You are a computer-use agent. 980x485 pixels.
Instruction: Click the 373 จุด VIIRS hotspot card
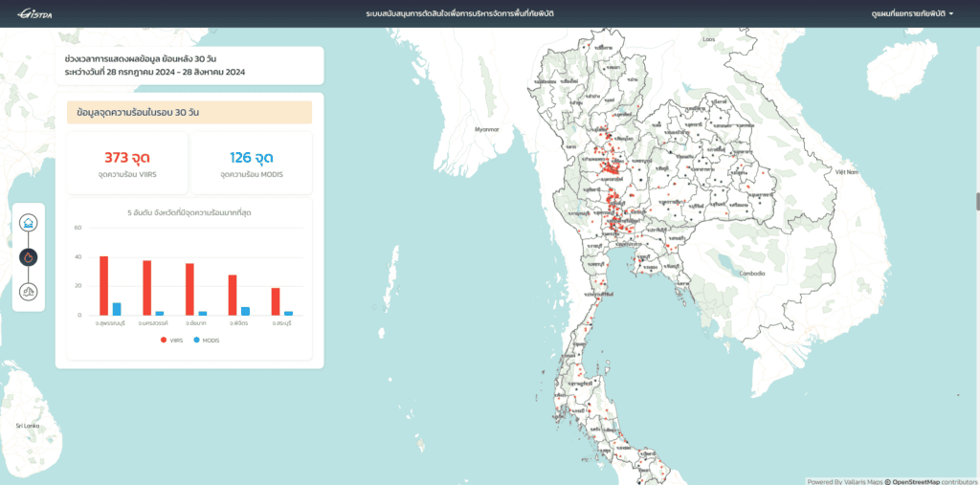[127, 164]
